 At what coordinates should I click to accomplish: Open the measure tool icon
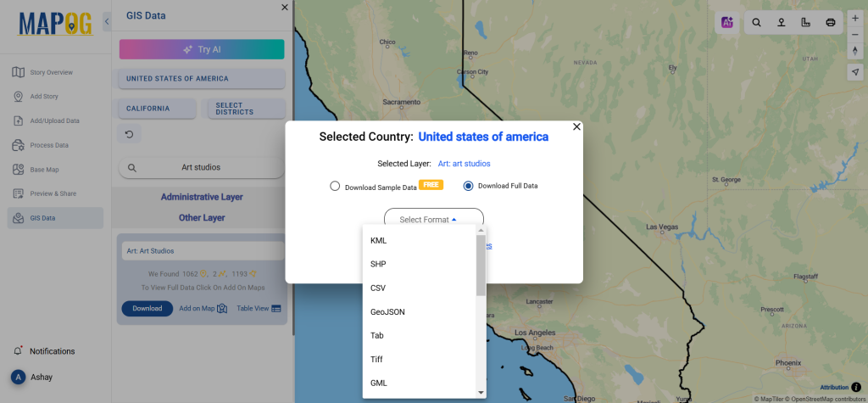(805, 23)
